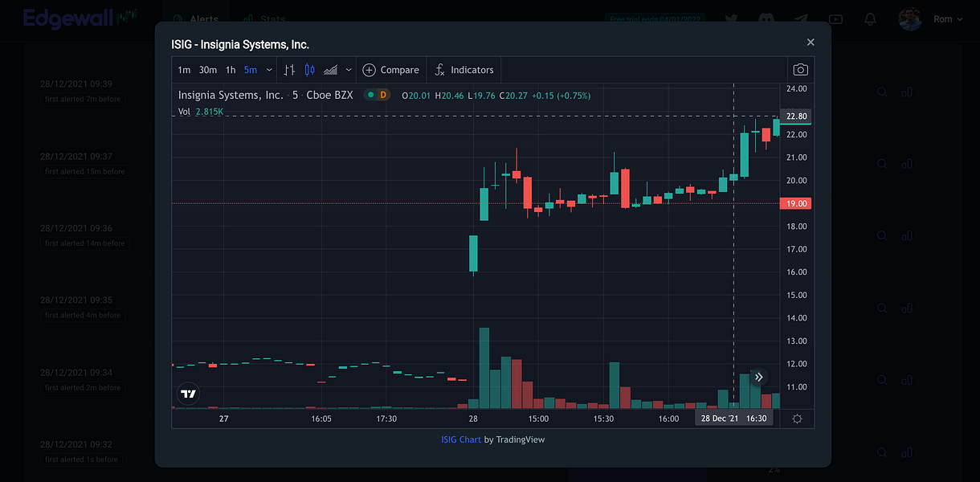This screenshot has width=980, height=482.
Task: Open Telegram icon in Edgewall header
Action: (x=801, y=19)
